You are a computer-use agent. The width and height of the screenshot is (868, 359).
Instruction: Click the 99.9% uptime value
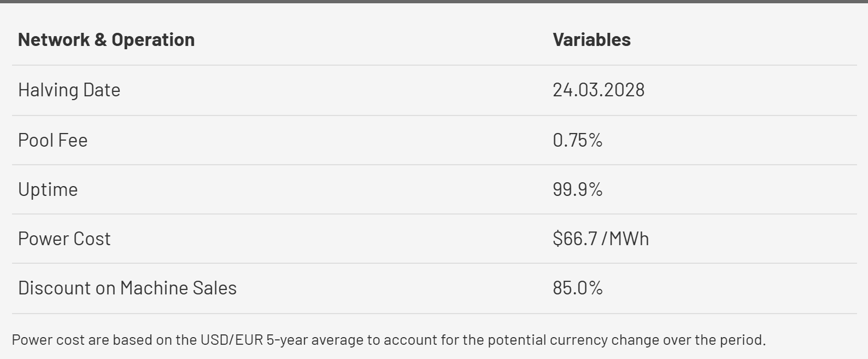coord(577,190)
